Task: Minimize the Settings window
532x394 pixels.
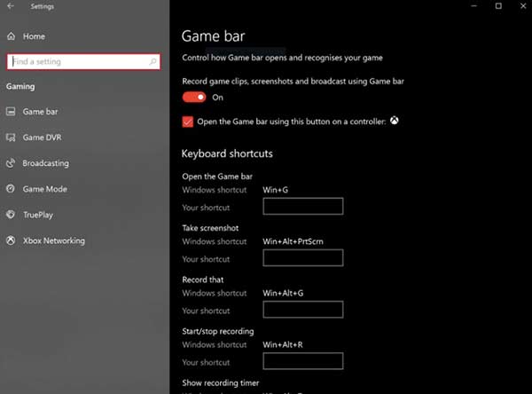Action: tap(474, 6)
